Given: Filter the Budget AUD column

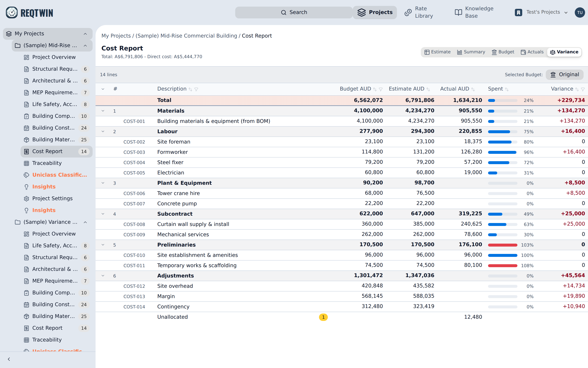Looking at the screenshot, I should [381, 89].
